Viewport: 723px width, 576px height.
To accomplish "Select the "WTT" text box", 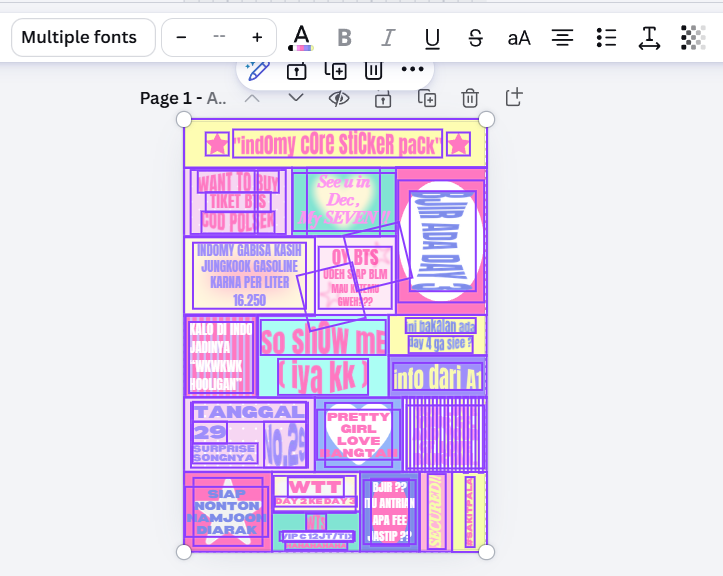I will pos(316,487).
